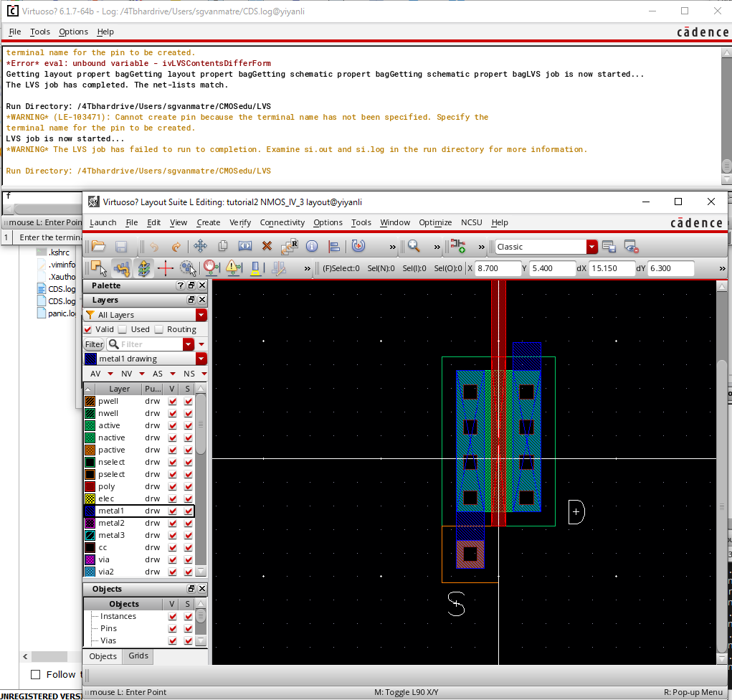
Task: Enable the Used layers checkbox
Action: point(123,329)
